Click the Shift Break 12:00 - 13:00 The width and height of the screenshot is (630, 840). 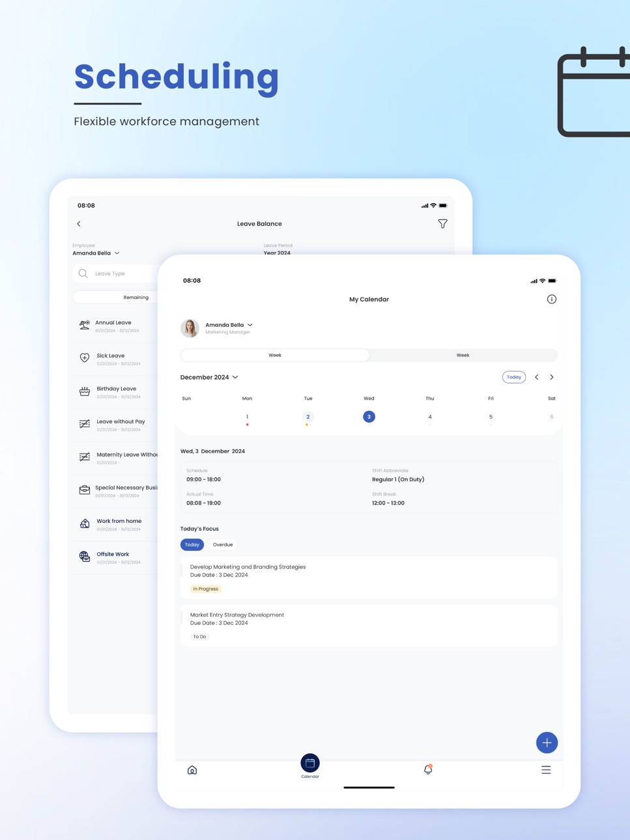coord(388,503)
